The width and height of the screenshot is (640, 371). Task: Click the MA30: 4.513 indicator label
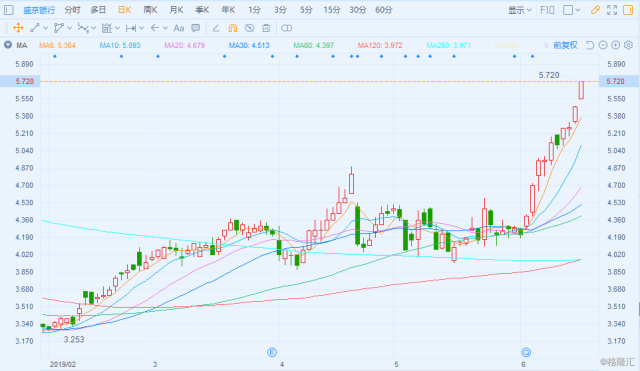coord(249,45)
